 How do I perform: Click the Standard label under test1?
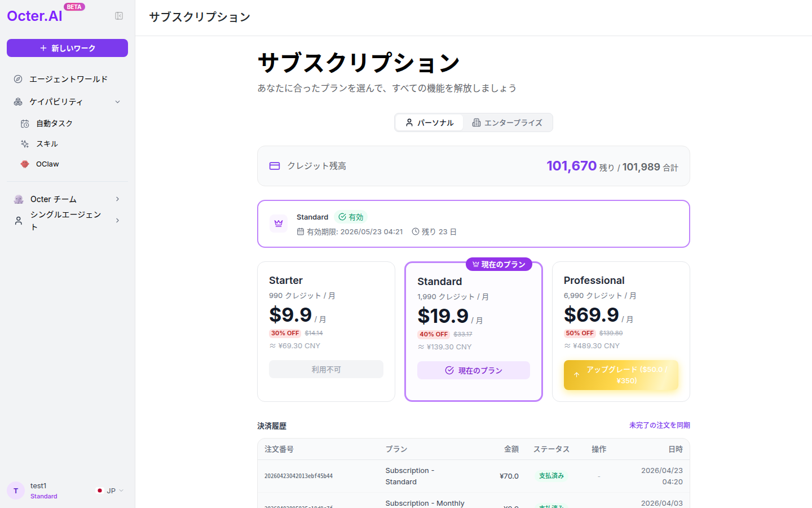(44, 497)
